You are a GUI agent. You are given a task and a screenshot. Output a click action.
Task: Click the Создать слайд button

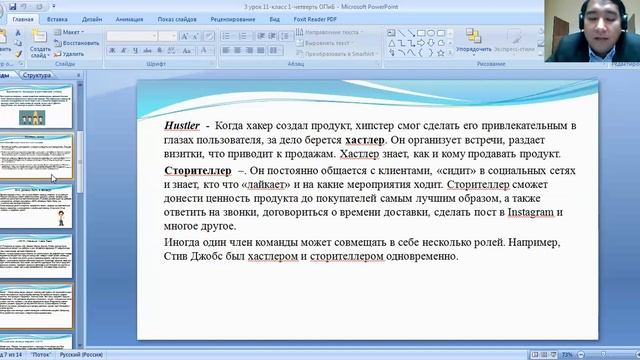(40, 43)
